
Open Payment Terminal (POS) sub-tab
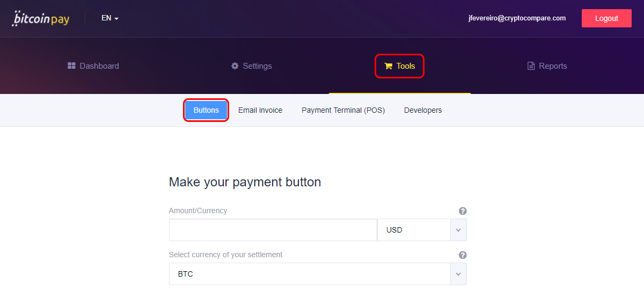pos(343,110)
